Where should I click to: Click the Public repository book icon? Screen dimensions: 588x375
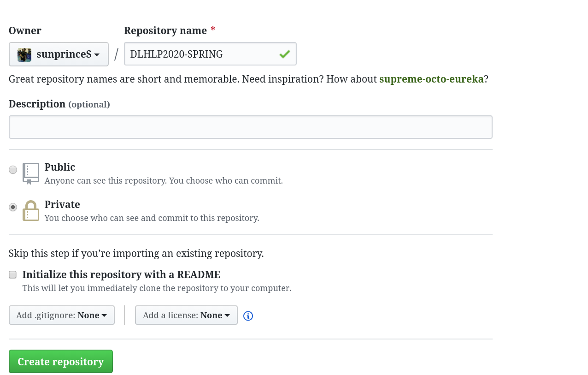(x=31, y=173)
